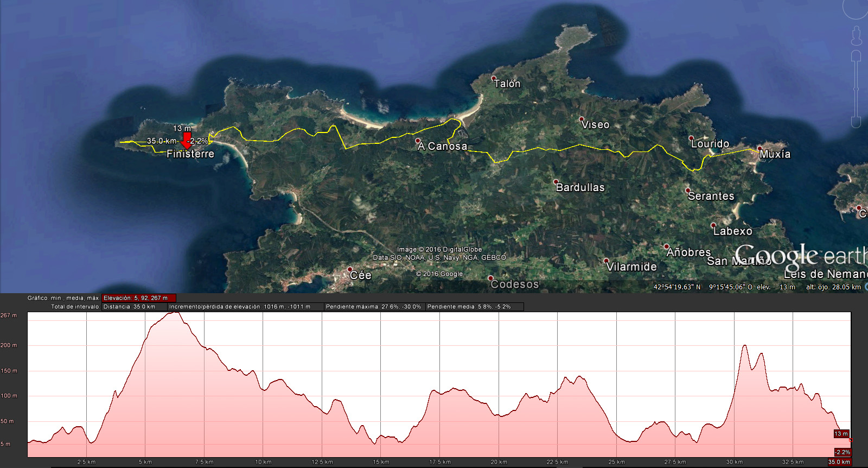This screenshot has width=868, height=468.
Task: Click the Lourido place marker dot
Action: [x=691, y=138]
